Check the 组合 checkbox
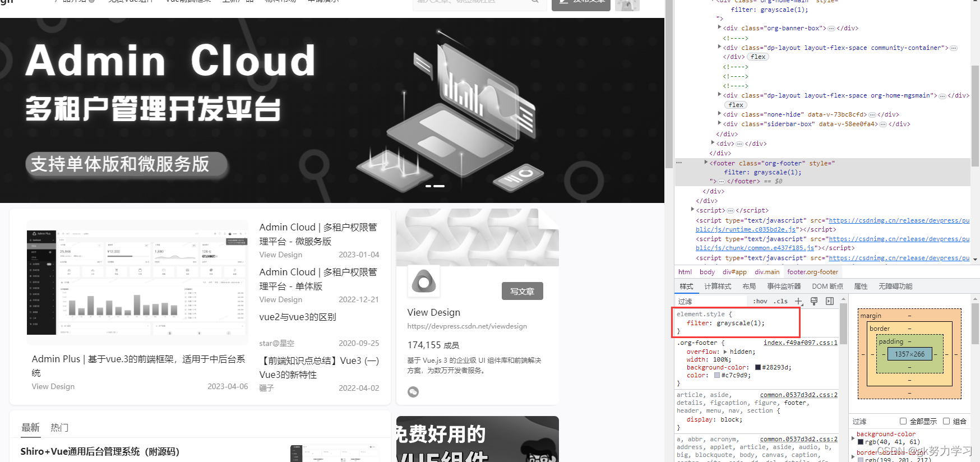Image resolution: width=980 pixels, height=462 pixels. pyautogui.click(x=946, y=421)
